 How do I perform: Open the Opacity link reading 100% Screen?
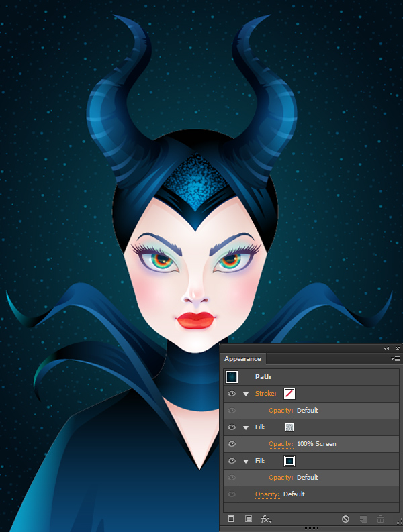point(281,444)
